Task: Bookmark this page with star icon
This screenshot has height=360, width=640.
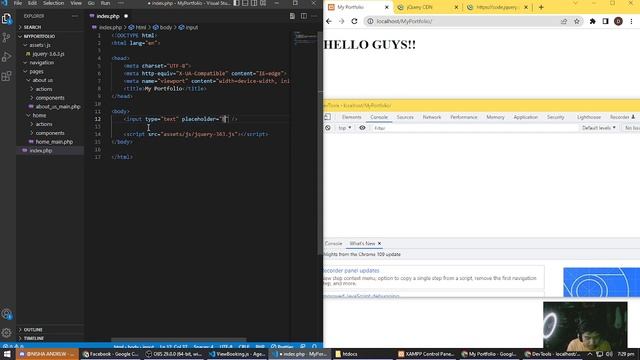Action: [577, 21]
